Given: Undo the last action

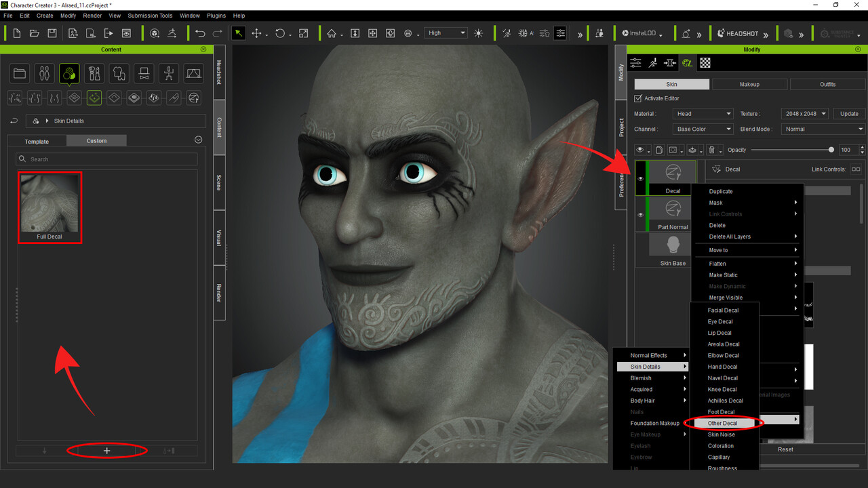Looking at the screenshot, I should (200, 33).
